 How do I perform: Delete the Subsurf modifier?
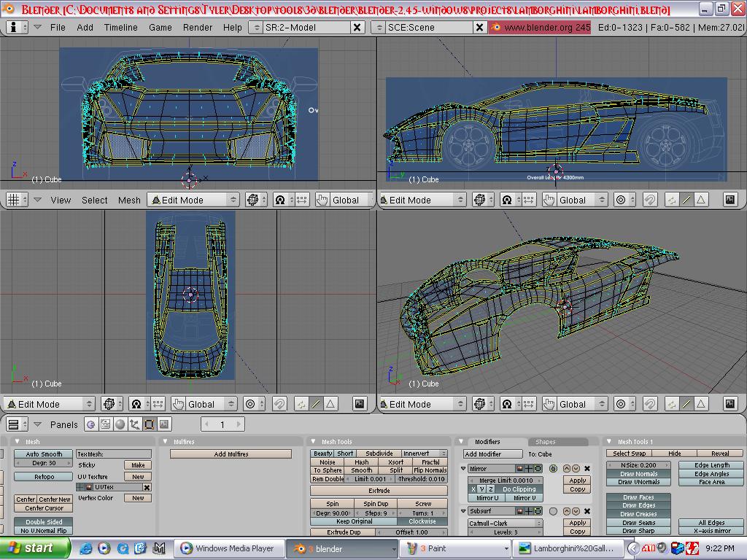(x=587, y=511)
